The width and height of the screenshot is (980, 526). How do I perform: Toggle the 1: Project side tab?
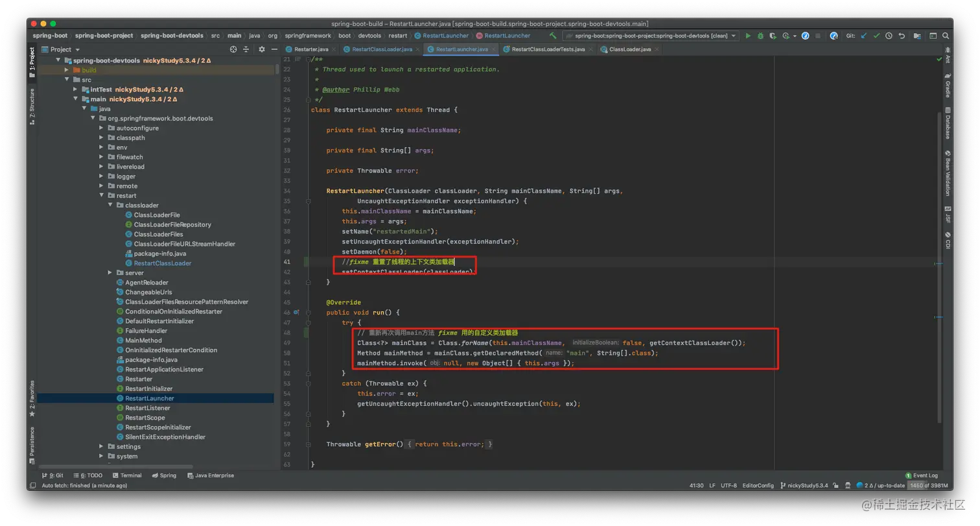(32, 64)
